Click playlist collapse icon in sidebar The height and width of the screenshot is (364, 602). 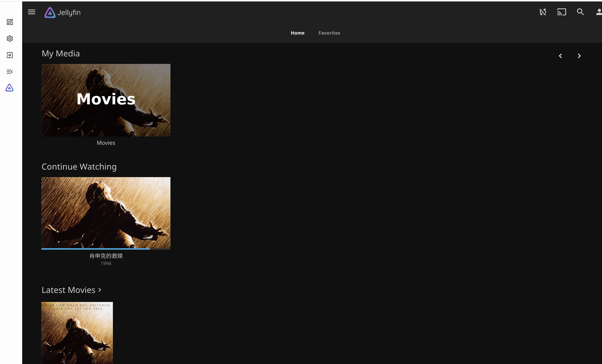pyautogui.click(x=10, y=71)
